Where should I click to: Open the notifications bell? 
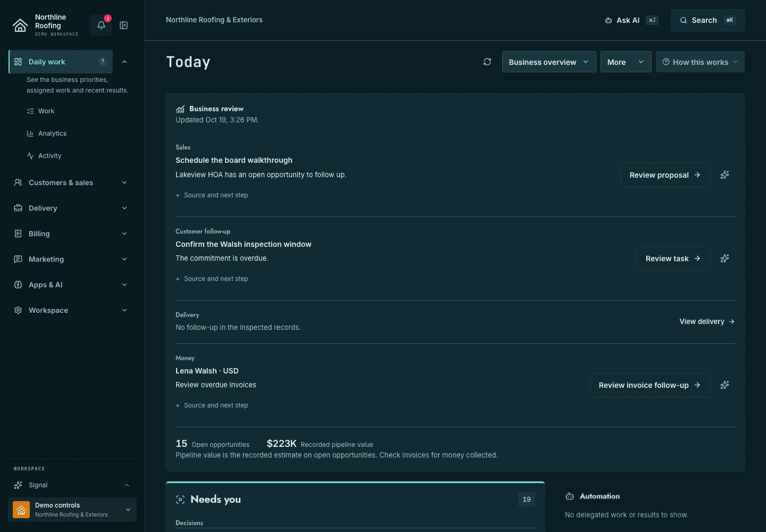click(101, 25)
